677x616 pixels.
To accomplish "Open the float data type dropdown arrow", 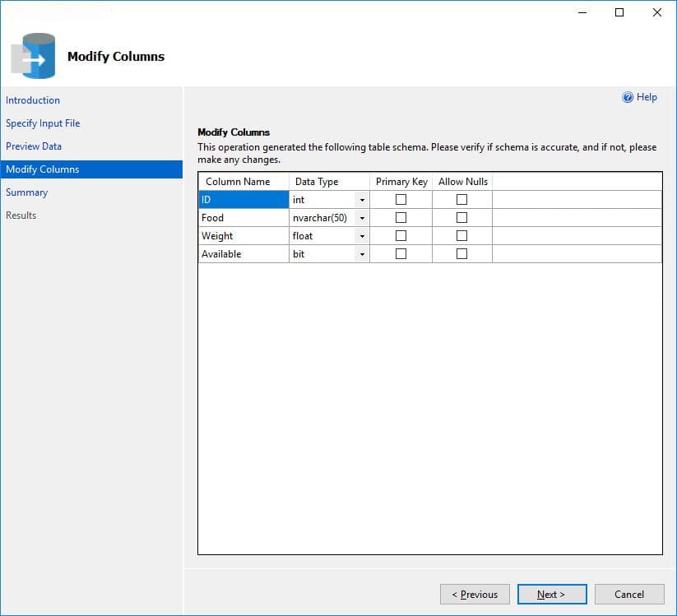I will [362, 236].
